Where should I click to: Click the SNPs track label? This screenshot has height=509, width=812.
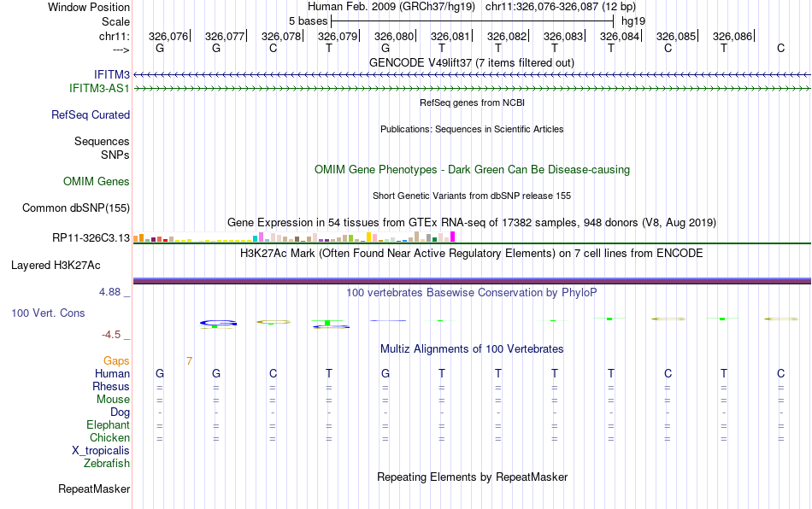(115, 155)
